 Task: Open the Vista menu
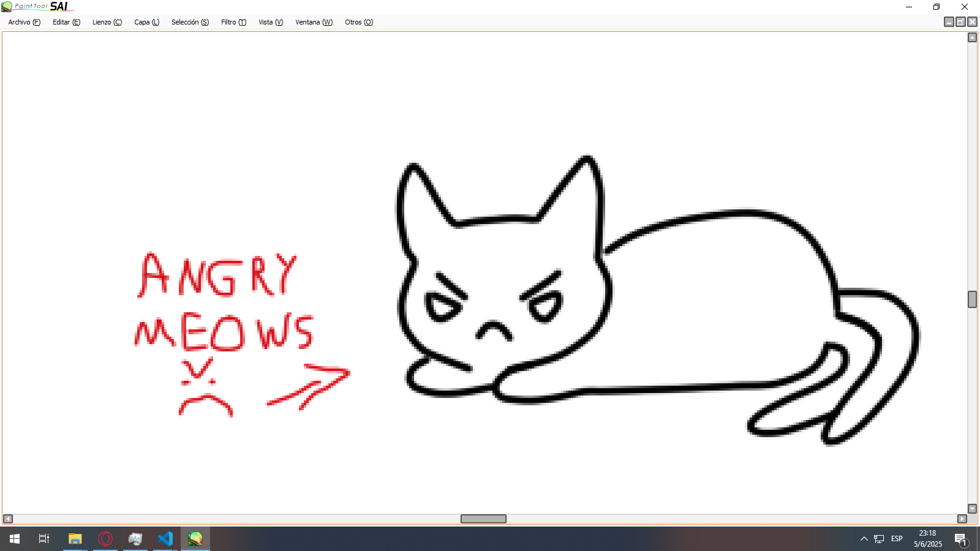(271, 22)
